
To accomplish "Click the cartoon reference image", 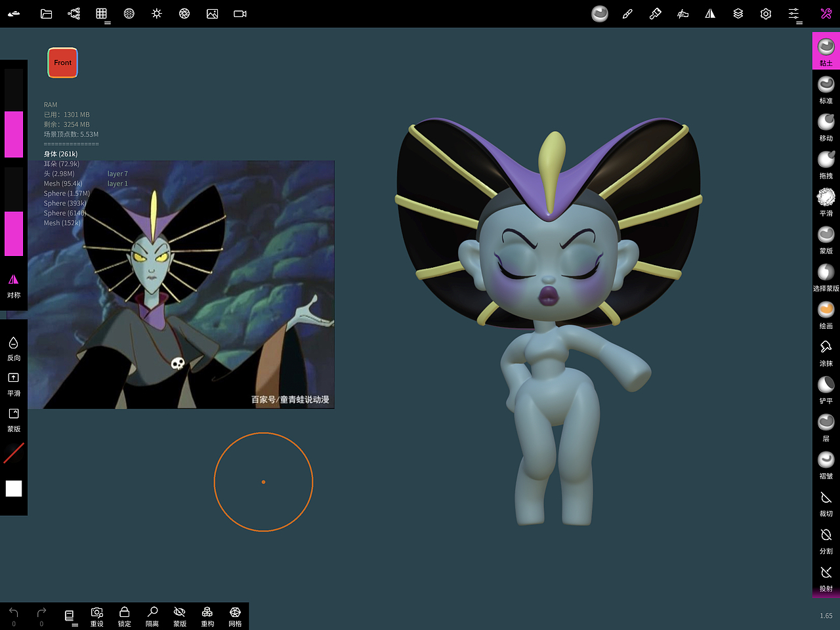I will 181,285.
